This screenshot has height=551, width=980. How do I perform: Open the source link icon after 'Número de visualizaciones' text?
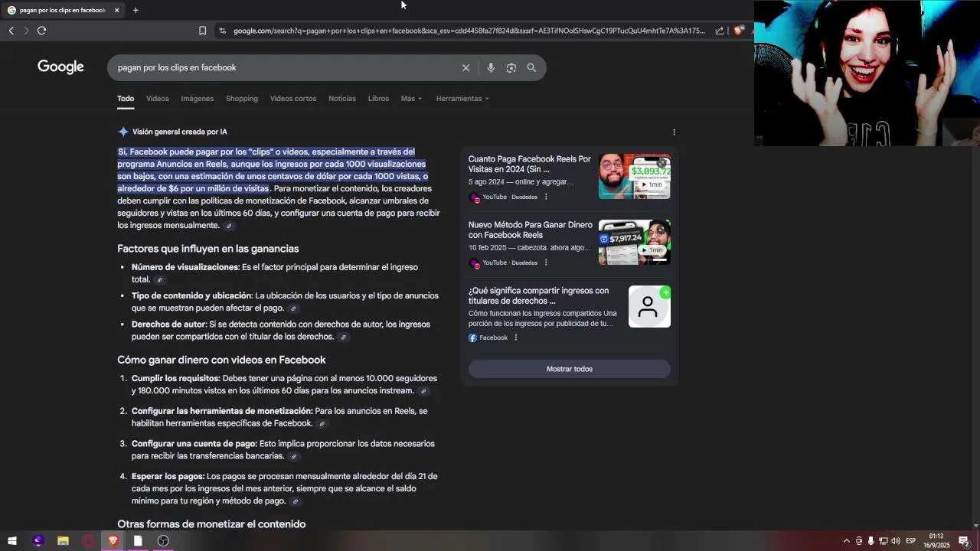(160, 280)
